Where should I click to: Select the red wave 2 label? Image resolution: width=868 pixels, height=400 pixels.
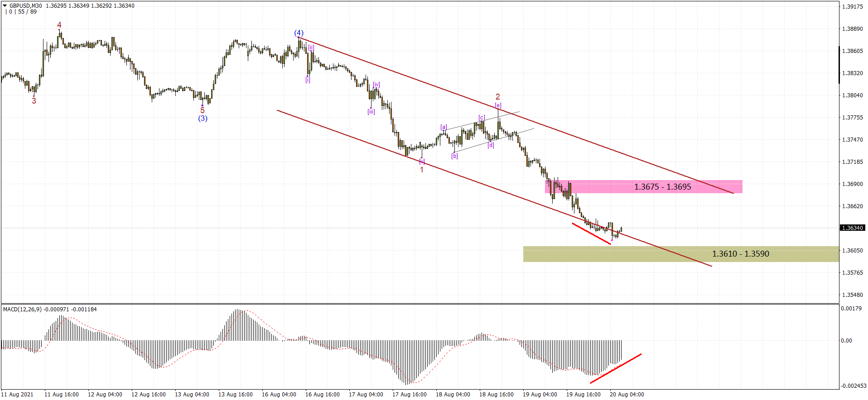point(498,97)
